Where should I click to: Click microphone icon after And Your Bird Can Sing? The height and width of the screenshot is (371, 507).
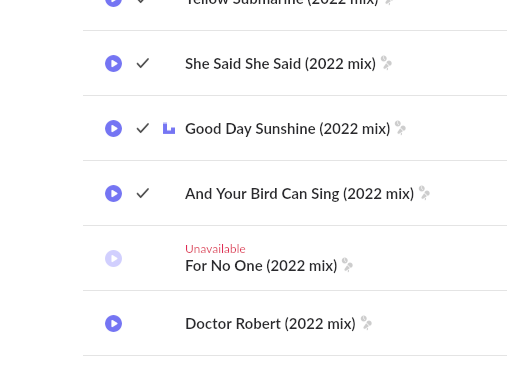click(424, 192)
